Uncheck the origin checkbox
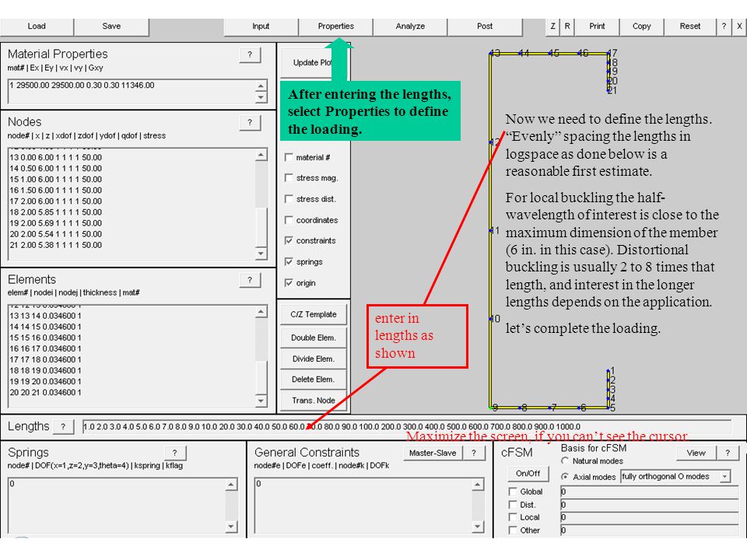747x560 pixels. tap(289, 283)
